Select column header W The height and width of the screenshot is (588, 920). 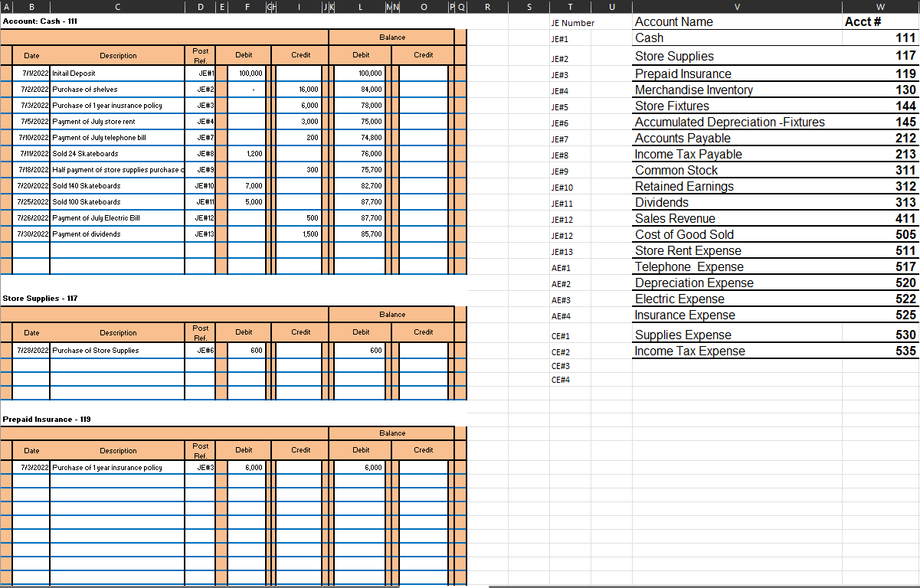(881, 7)
